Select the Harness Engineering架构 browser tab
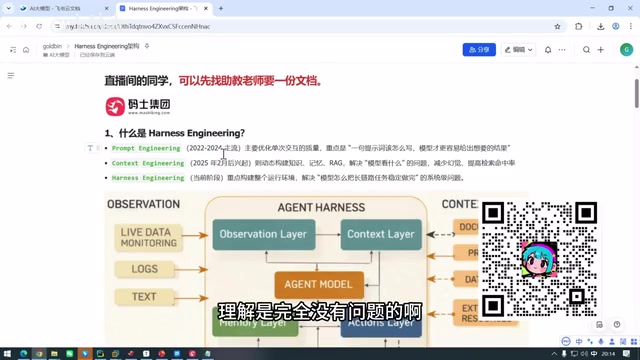 (x=163, y=8)
